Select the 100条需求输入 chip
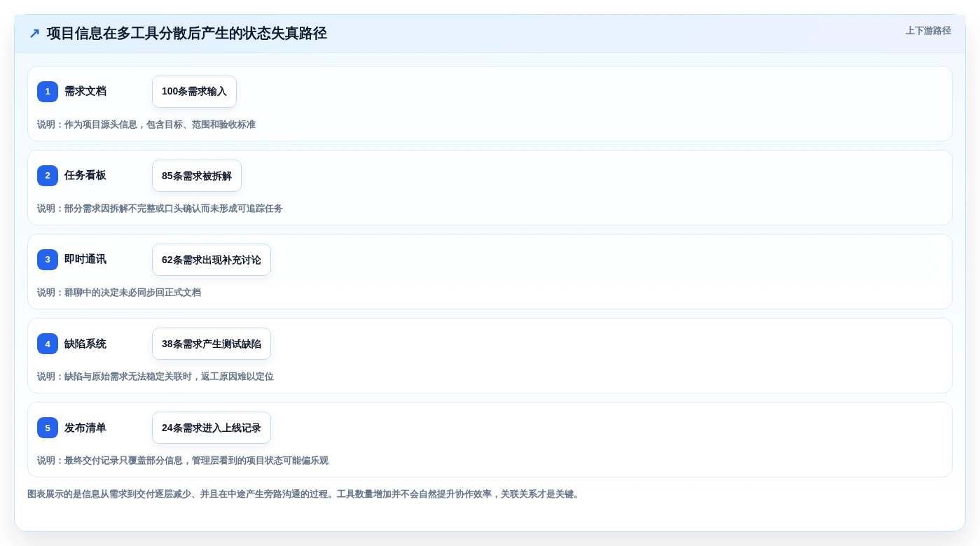Image resolution: width=980 pixels, height=546 pixels. click(194, 92)
